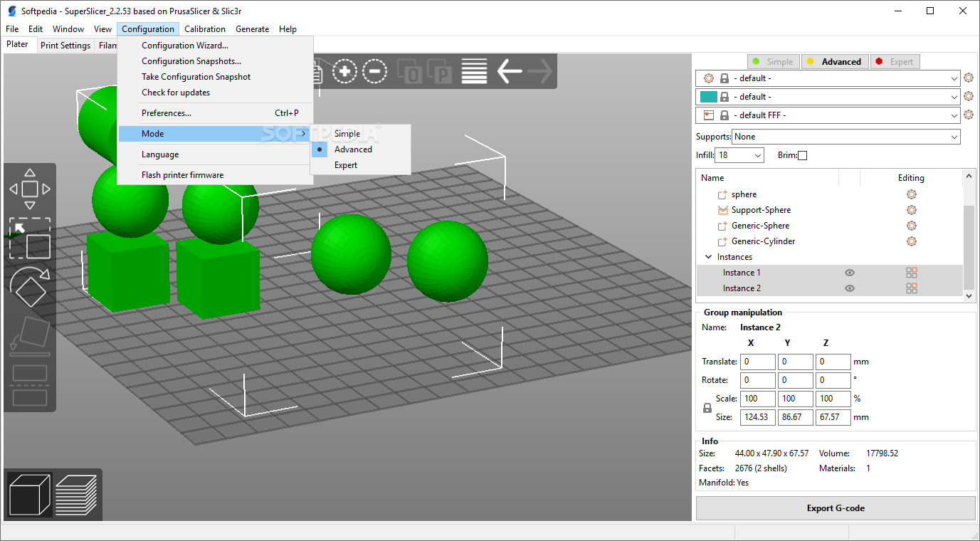This screenshot has width=980, height=541.
Task: Open the default FFF printer dropdown
Action: 828,115
